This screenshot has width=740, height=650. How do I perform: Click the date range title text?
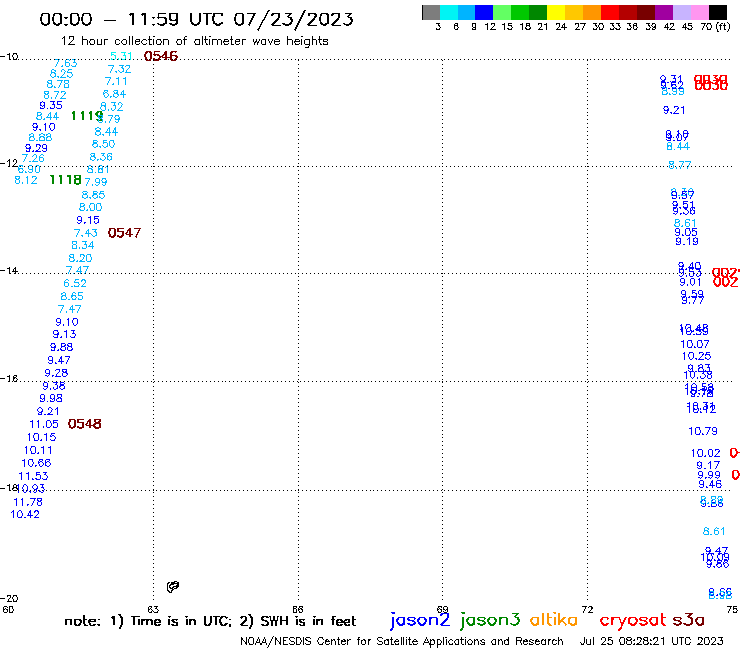[x=196, y=19]
